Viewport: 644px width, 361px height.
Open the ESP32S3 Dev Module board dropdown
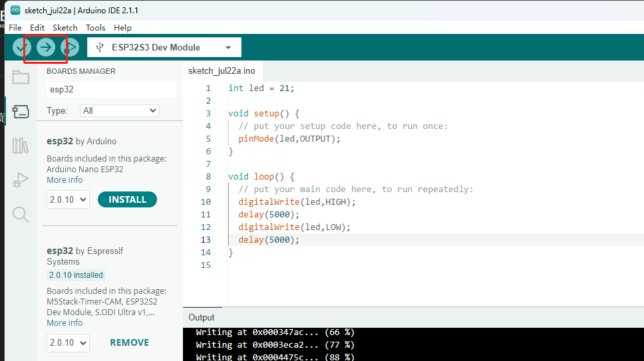coord(164,48)
